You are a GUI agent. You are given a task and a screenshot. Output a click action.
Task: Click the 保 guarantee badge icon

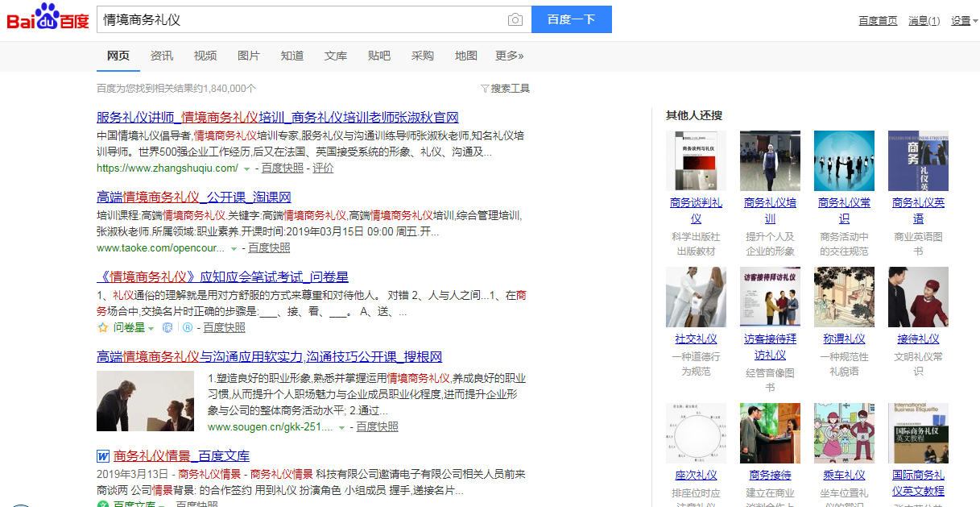coord(167,327)
